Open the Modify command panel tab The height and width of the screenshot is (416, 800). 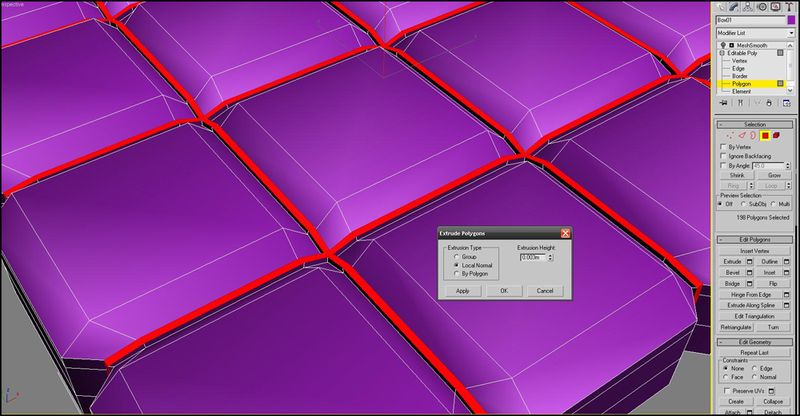tap(734, 7)
